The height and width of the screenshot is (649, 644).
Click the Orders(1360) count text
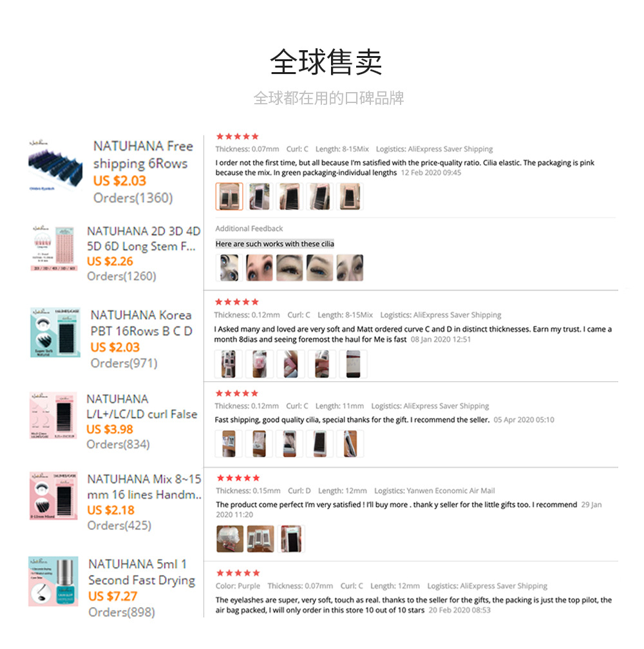[133, 198]
